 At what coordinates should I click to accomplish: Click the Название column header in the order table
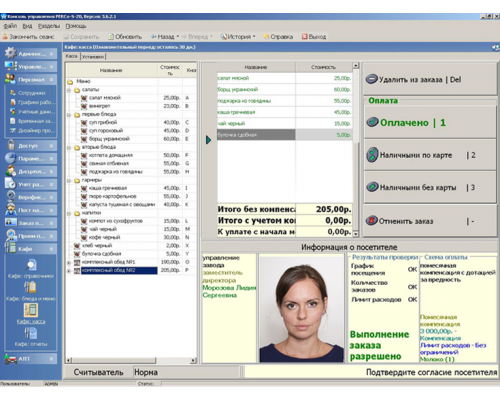click(x=256, y=67)
